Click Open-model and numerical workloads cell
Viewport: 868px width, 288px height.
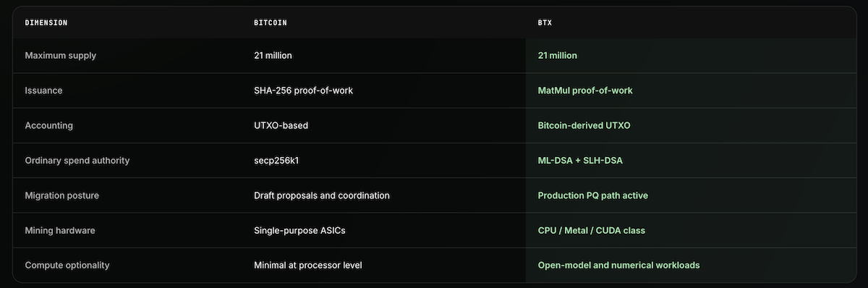[619, 265]
